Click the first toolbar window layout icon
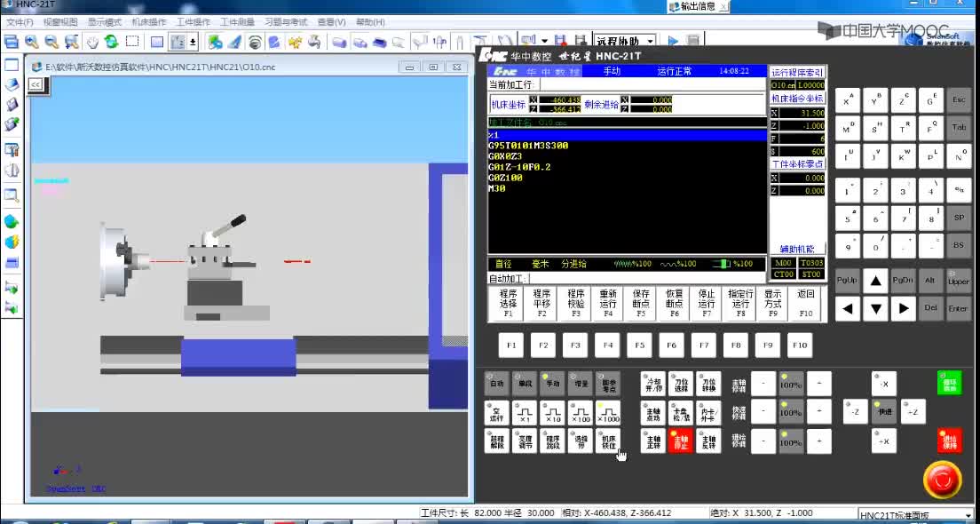Screen dimensions: 980x524 [x=12, y=42]
